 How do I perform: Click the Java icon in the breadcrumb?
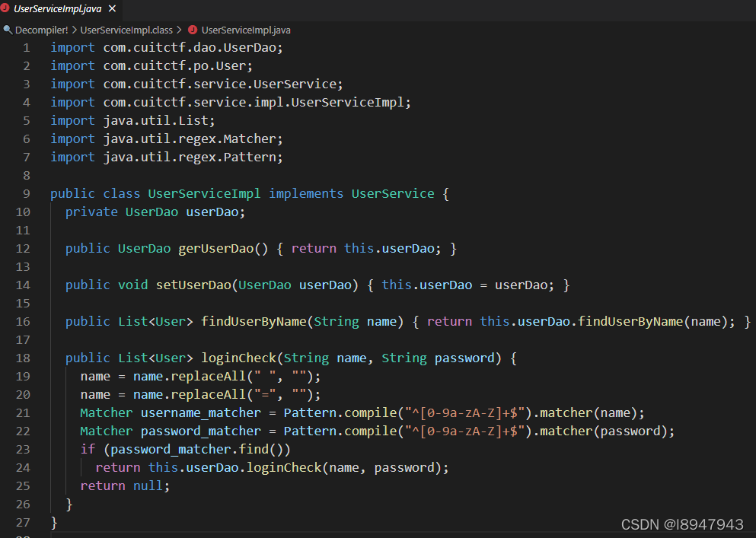click(193, 30)
